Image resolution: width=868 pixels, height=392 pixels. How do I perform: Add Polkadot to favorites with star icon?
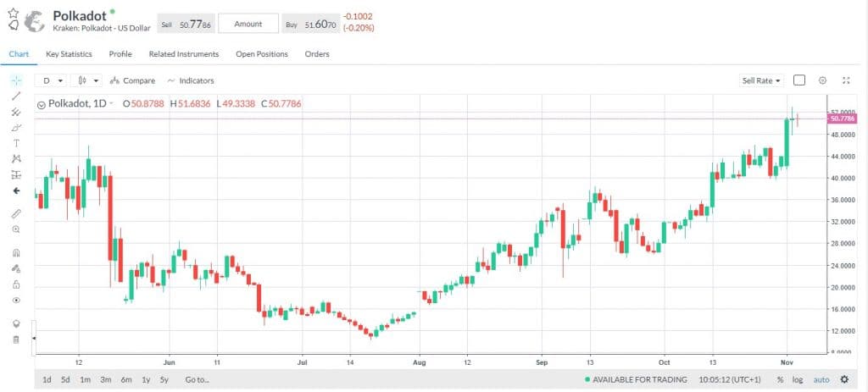point(14,13)
